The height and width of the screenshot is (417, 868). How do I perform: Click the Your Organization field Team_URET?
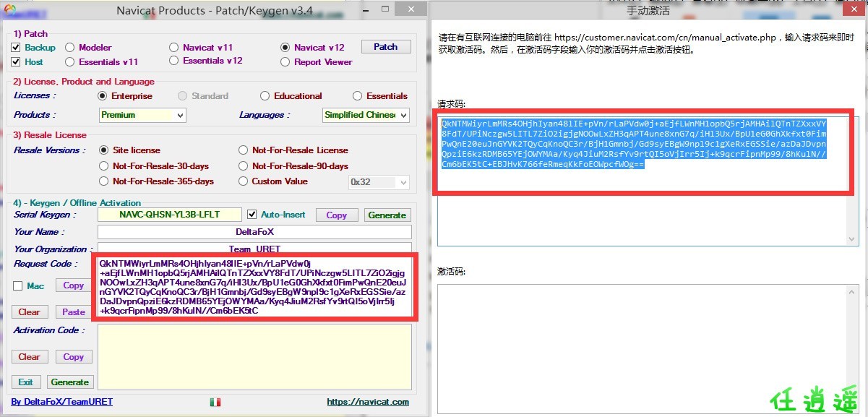[x=254, y=249]
